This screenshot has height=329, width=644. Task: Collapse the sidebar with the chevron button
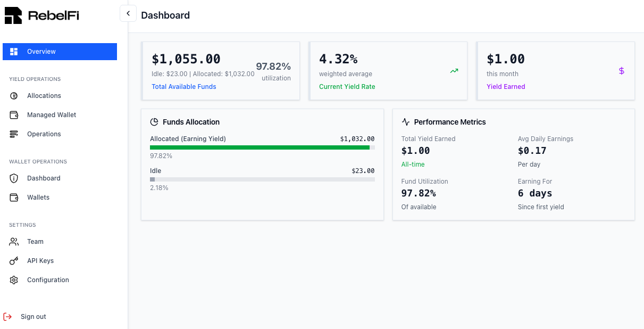click(128, 13)
